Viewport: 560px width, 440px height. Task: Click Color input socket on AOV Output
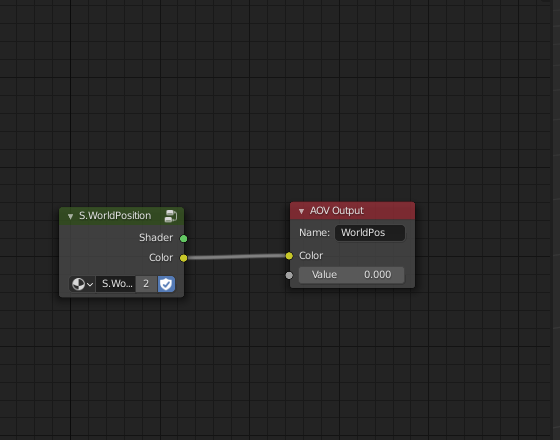click(x=289, y=256)
